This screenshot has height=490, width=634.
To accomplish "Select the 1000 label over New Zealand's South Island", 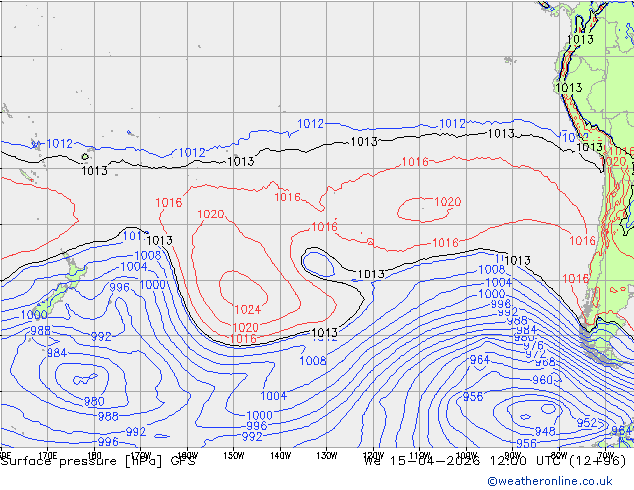I will tap(34, 315).
